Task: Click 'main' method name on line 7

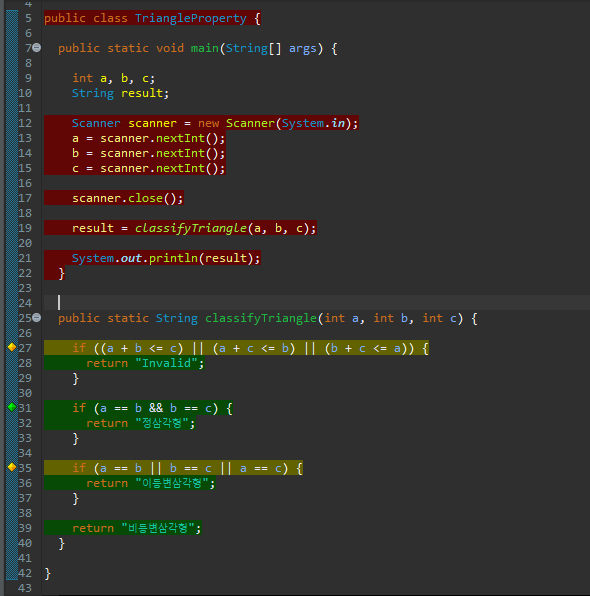Action: tap(205, 48)
